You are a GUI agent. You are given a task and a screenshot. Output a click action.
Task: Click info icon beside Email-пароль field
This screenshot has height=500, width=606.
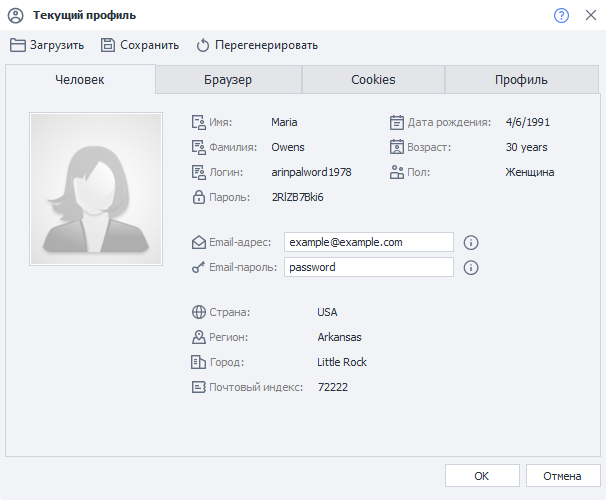[x=471, y=267]
